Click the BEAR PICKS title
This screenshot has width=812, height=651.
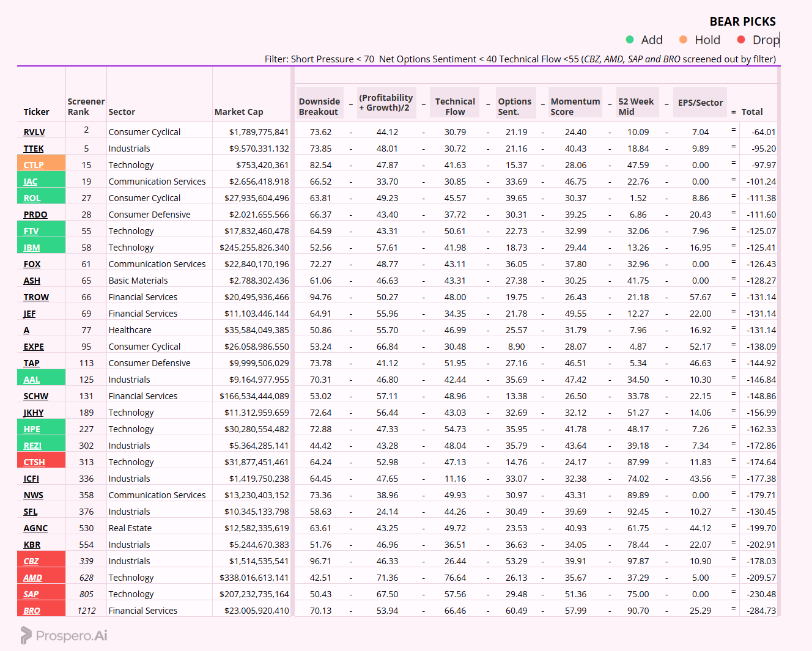point(743,21)
